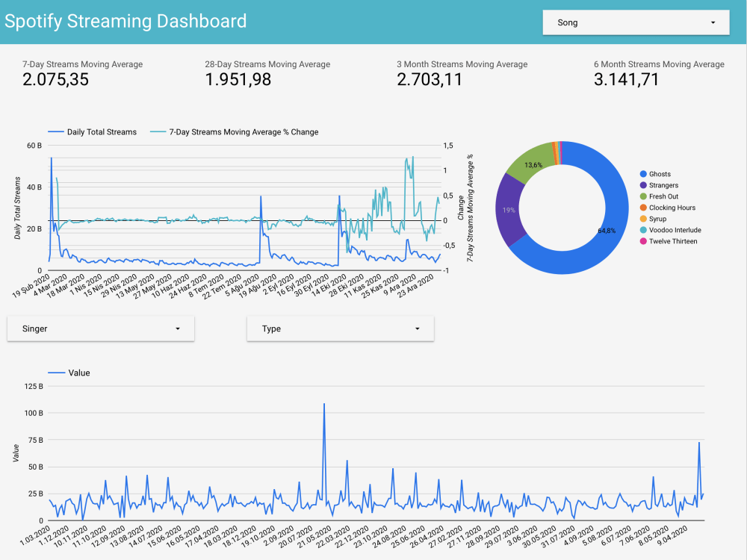Viewport: 747px width, 560px height.
Task: Click the 19 Şub 2020 x-axis label
Action: pos(31,284)
